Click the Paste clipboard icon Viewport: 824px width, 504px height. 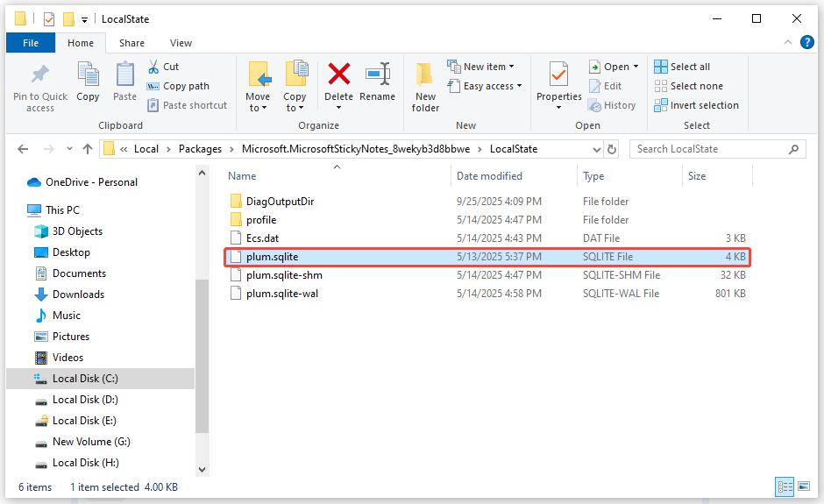(124, 74)
